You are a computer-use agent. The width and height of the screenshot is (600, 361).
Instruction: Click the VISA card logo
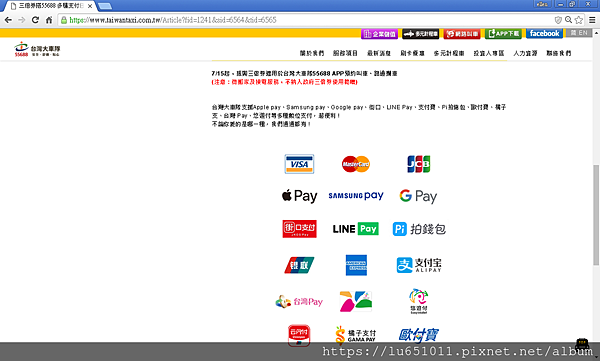pos(299,164)
